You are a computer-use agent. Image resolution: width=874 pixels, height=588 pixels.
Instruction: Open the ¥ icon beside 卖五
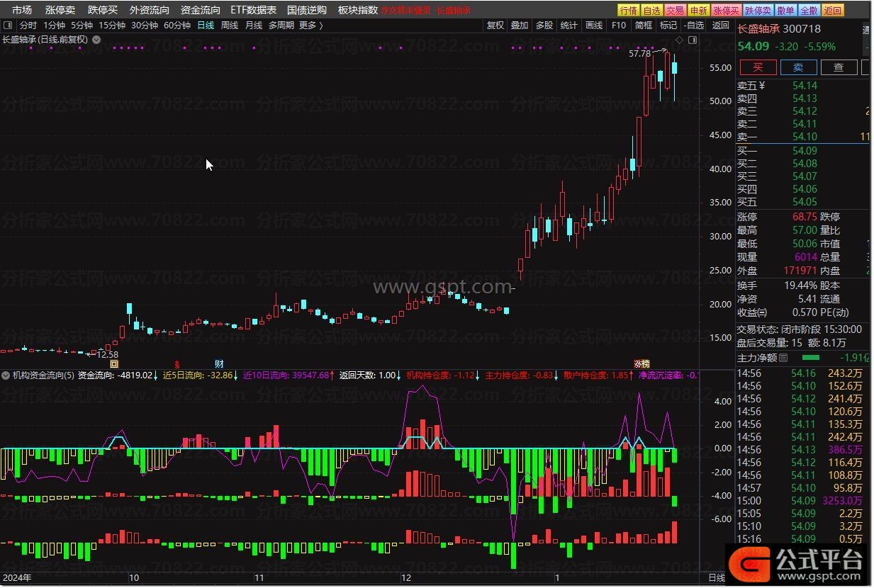[x=762, y=85]
